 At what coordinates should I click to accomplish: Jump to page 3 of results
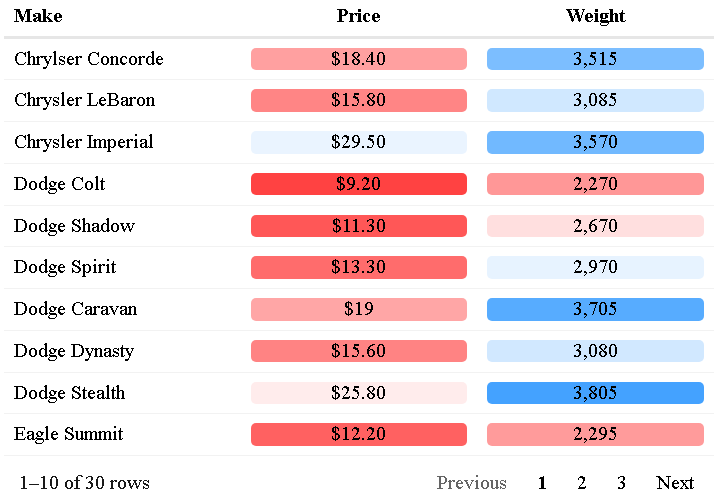[621, 483]
